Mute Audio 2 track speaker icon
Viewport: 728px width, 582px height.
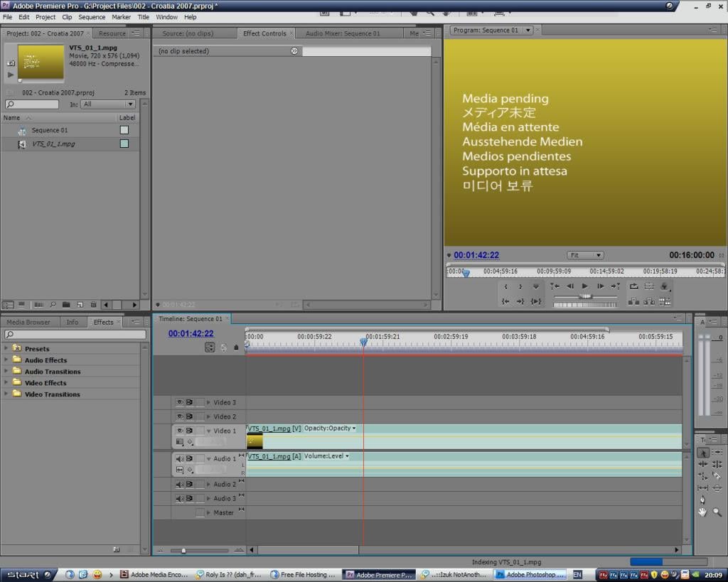click(180, 484)
